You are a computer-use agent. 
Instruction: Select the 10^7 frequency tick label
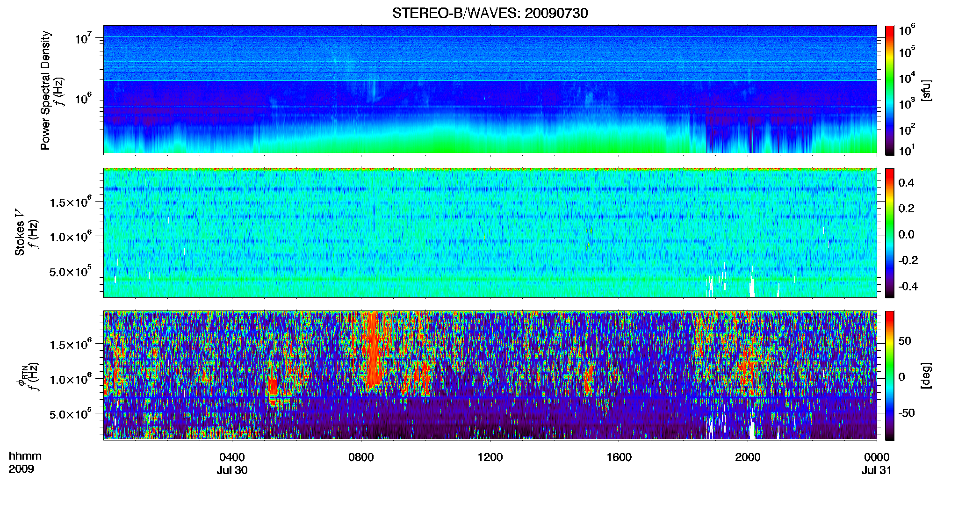83,38
